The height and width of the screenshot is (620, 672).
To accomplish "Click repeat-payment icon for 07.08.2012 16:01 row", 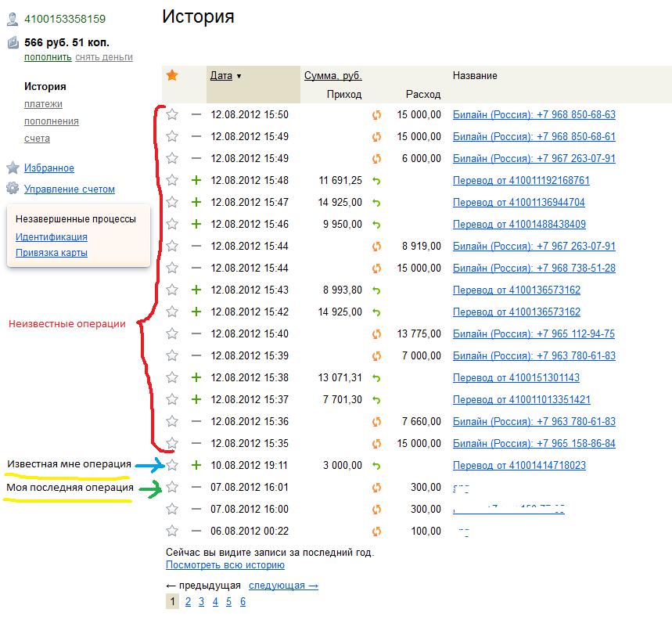I will point(376,488).
